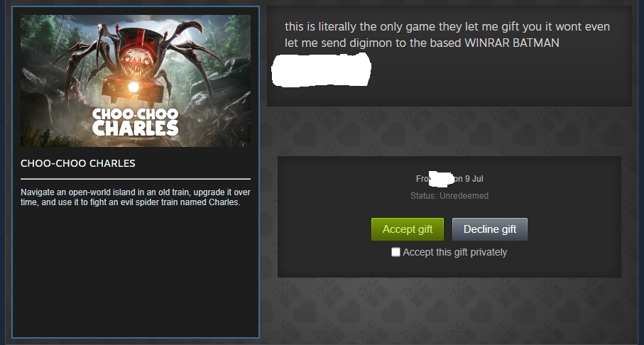This screenshot has width=644, height=345.
Task: Click the 'Accept this gift privately' label text
Action: [x=454, y=252]
